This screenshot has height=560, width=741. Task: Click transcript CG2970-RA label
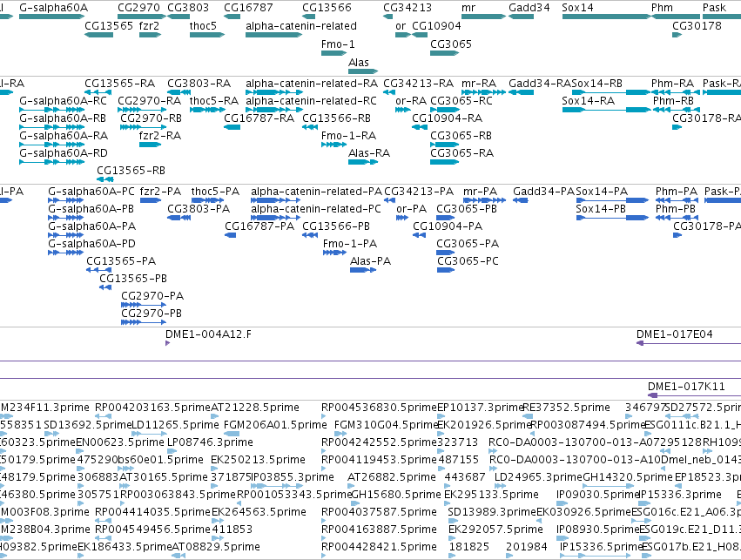coord(150,101)
